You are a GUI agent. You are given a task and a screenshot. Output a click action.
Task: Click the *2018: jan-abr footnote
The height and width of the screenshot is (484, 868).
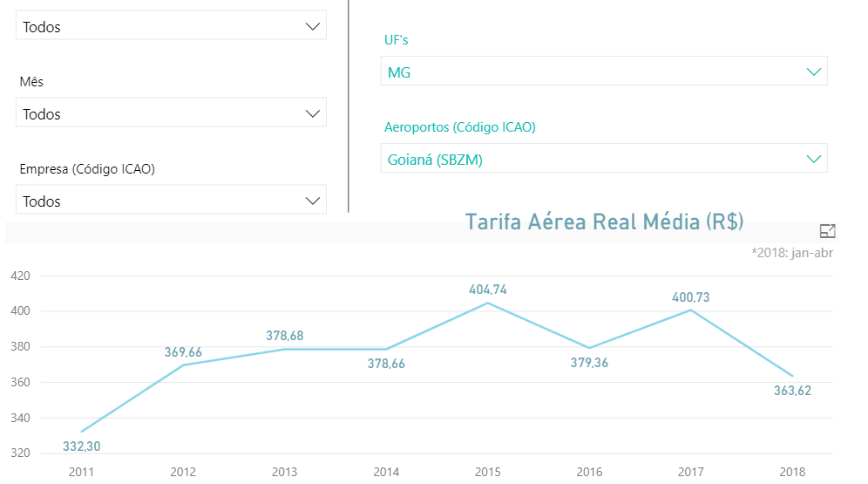(x=792, y=253)
